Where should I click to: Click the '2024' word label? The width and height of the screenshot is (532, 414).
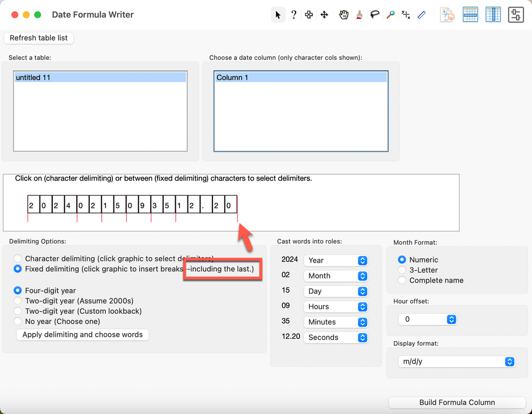(x=289, y=259)
